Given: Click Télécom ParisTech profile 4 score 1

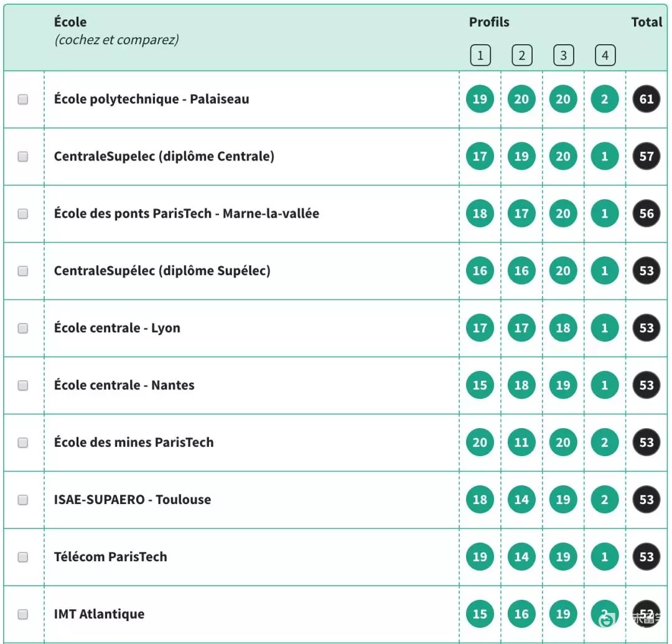Looking at the screenshot, I should click(x=605, y=557).
